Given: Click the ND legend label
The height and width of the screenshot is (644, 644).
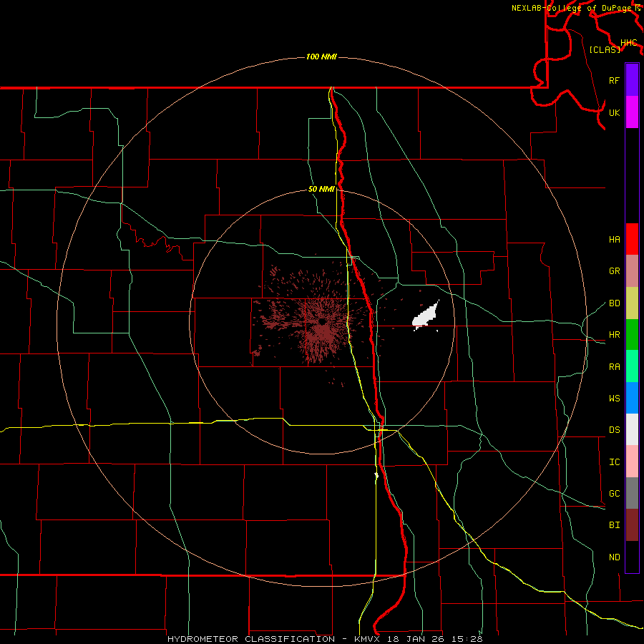Looking at the screenshot, I should tap(614, 557).
